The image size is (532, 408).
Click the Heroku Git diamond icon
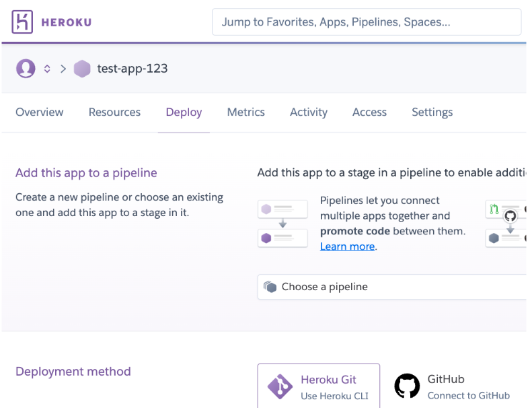280,386
